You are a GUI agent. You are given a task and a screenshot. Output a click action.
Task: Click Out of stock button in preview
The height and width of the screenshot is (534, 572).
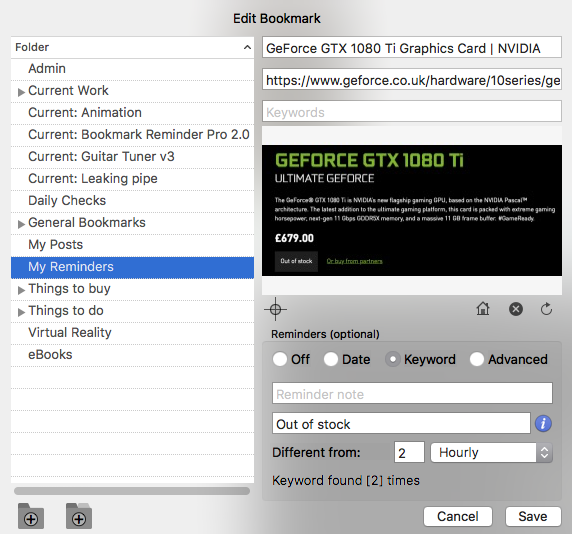coord(296,261)
